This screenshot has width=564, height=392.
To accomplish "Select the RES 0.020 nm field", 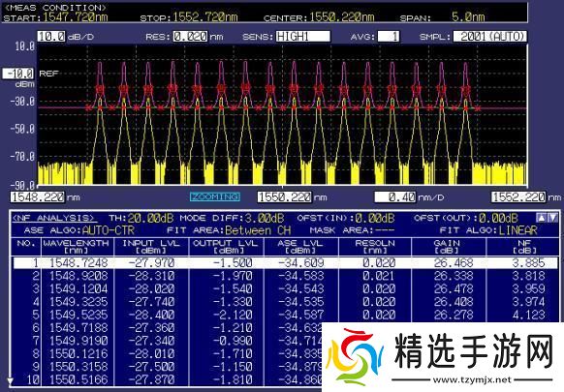I will pos(190,36).
